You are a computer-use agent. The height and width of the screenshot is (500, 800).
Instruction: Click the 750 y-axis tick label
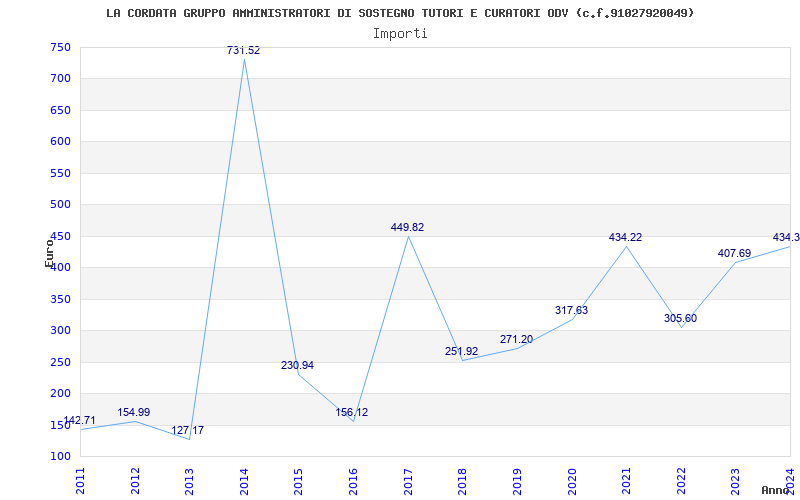tap(60, 47)
